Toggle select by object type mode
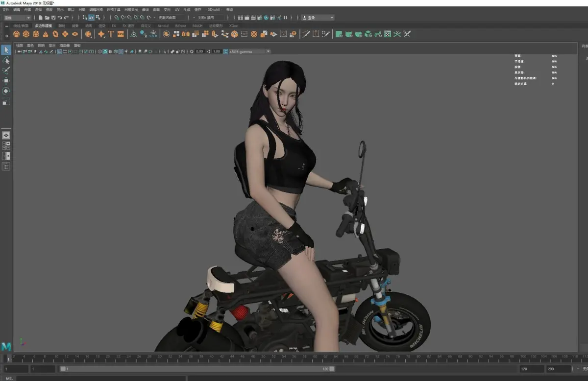588x381 pixels. tap(91, 18)
